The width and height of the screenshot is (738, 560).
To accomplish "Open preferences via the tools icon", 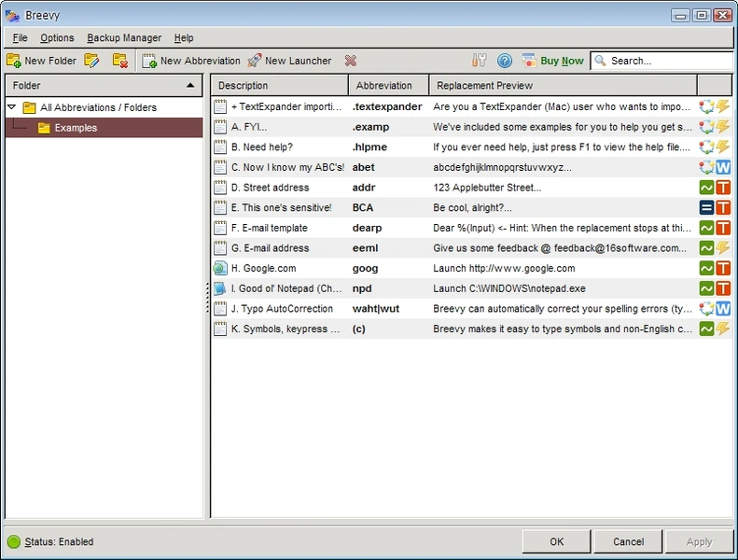I will 480,61.
